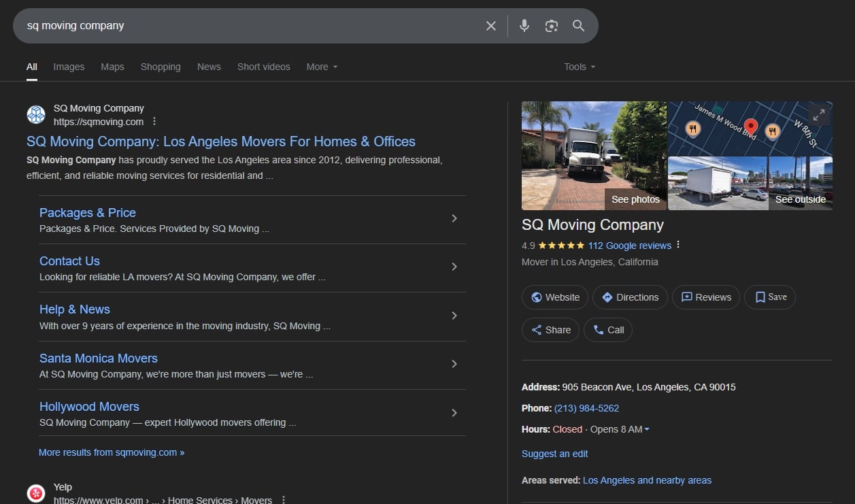Viewport: 855px width, 504px height.
Task: Expand the map with the fullscreen icon
Action: click(819, 114)
